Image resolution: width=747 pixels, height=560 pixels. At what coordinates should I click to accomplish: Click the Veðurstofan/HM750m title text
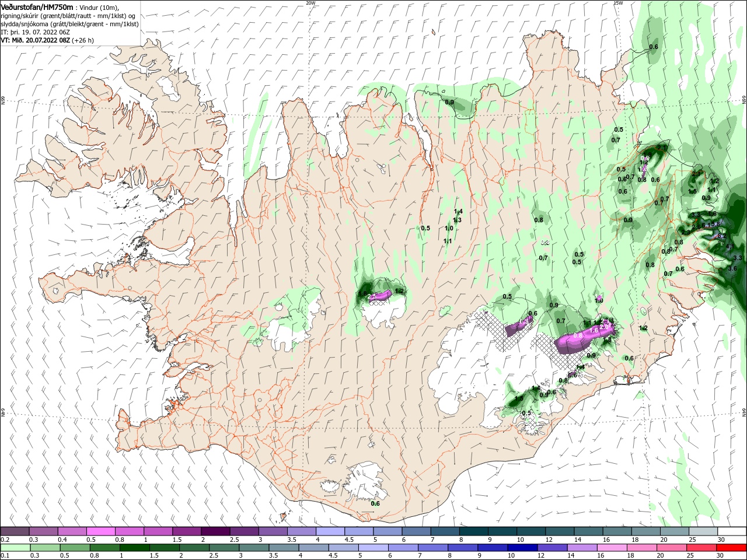tap(37, 6)
